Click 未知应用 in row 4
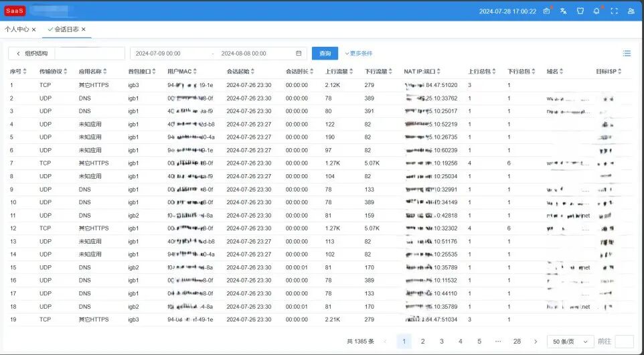Viewport: 644px width, 355px height. click(x=90, y=124)
